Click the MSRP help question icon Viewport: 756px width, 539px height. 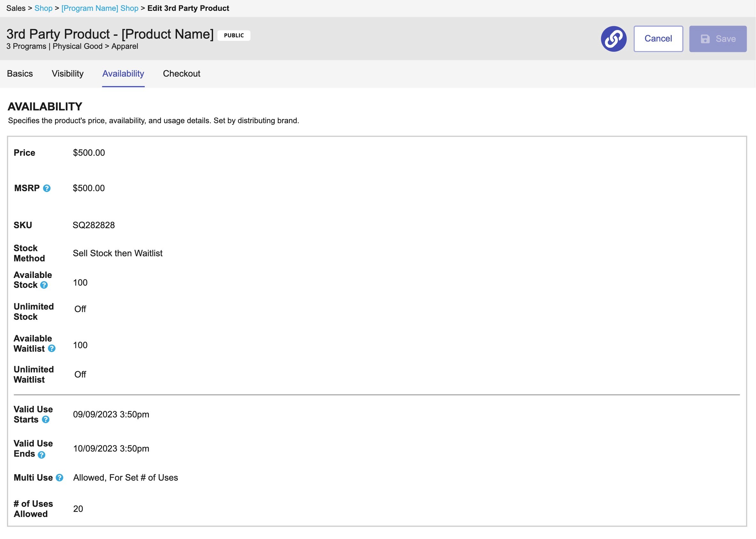tap(47, 188)
